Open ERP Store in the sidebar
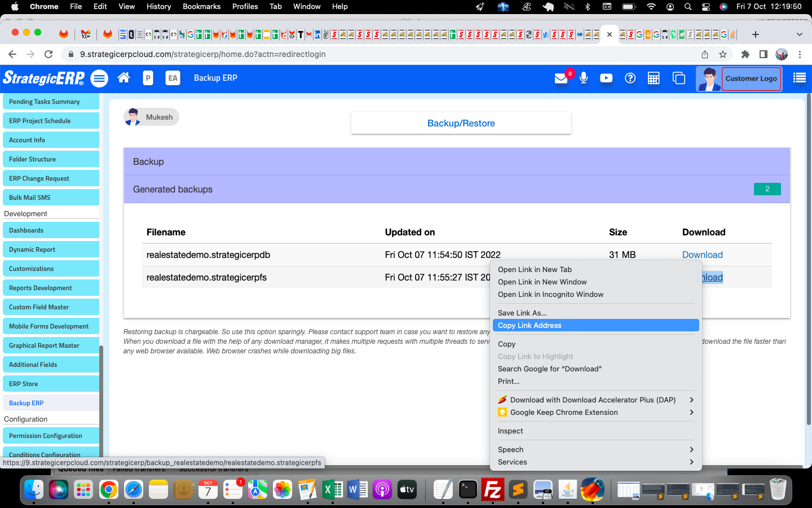Screen dimensions: 812x508 pos(51,384)
